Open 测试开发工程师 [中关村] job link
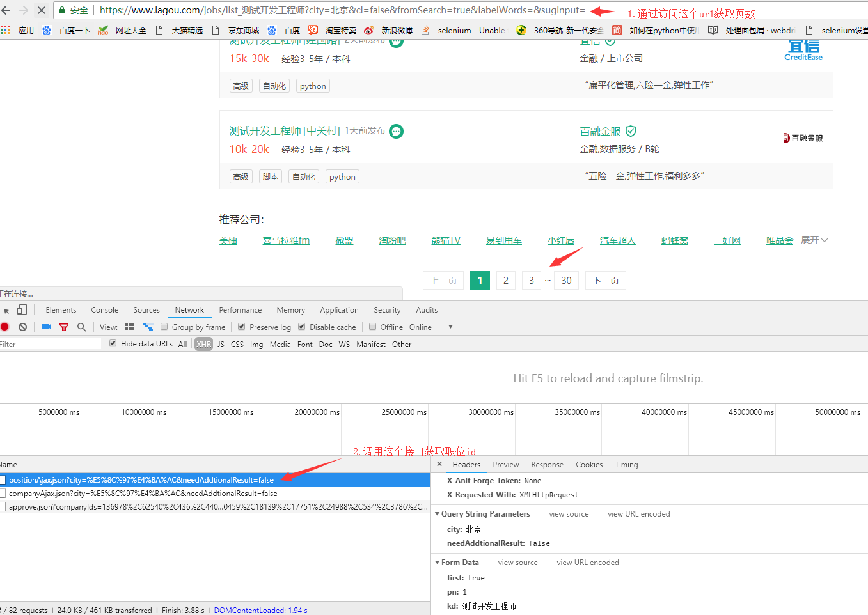Viewport: 868px width, 615px height. tap(285, 131)
